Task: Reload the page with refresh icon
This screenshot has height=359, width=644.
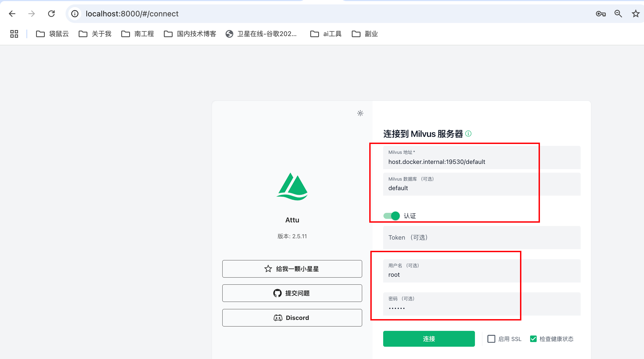Action: (x=51, y=14)
